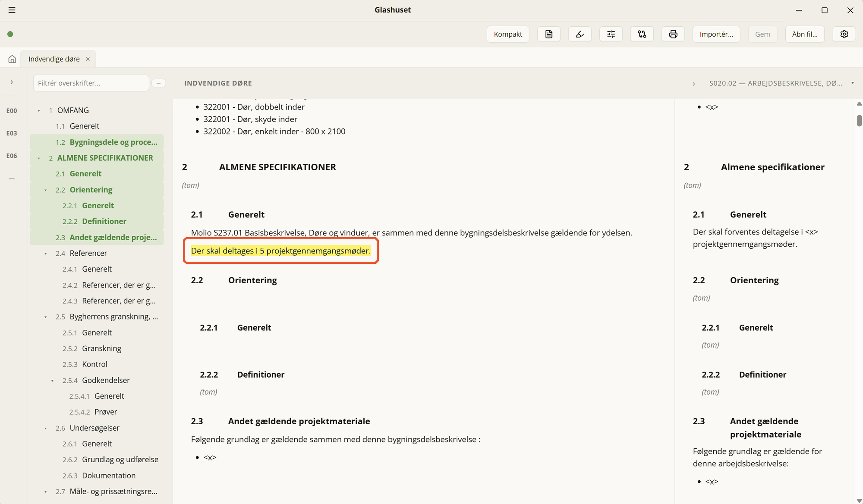This screenshot has width=863, height=504.
Task: Close the Indvendige døre tab
Action: tap(88, 59)
